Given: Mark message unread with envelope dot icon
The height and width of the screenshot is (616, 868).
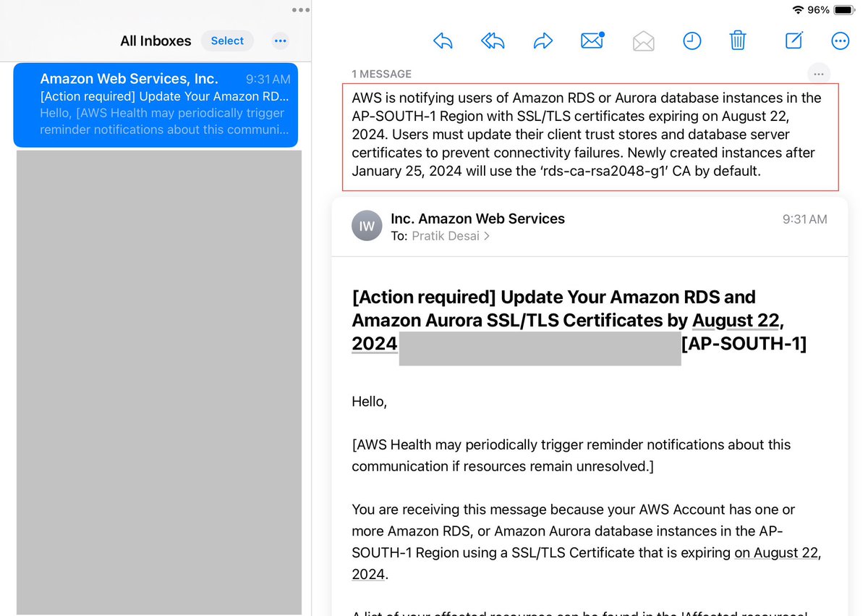Looking at the screenshot, I should click(592, 41).
